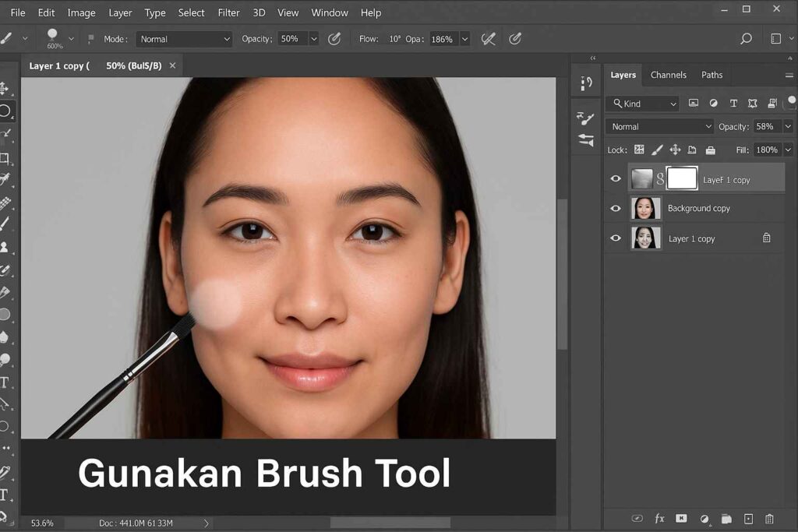
Task: Select the Lasso tool
Action: [x=5, y=133]
